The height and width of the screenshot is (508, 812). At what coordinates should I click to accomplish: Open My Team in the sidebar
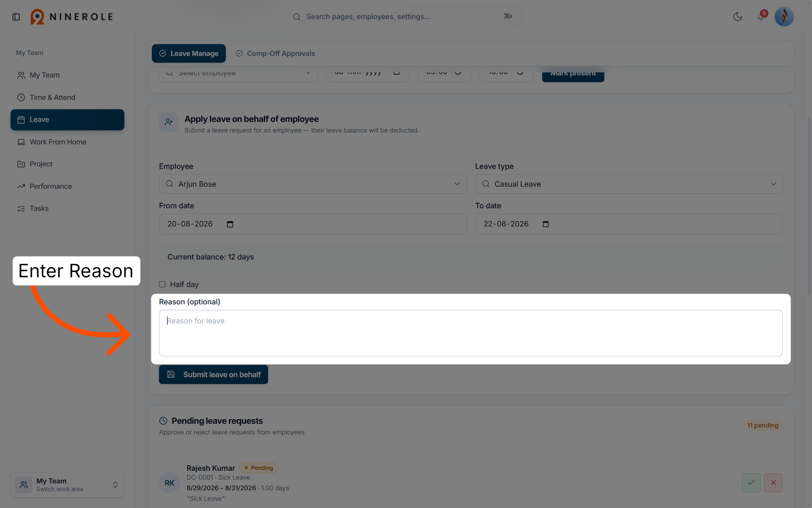tap(67, 75)
